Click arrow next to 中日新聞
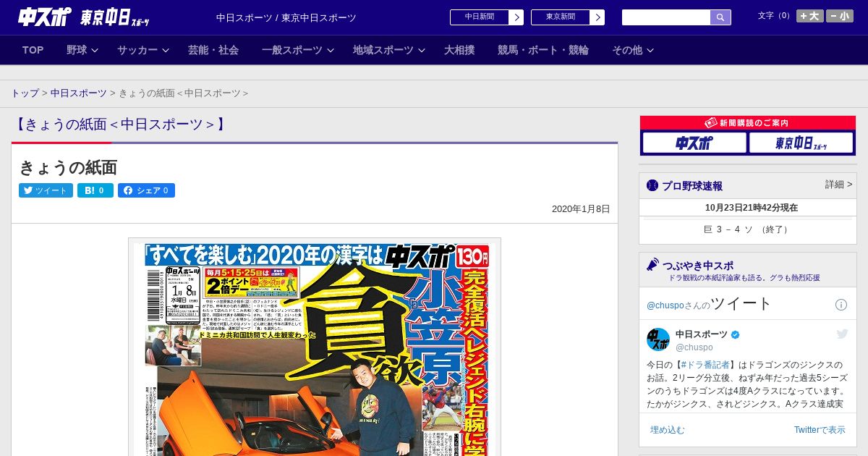Screen dimensions: 868x456 516,17
